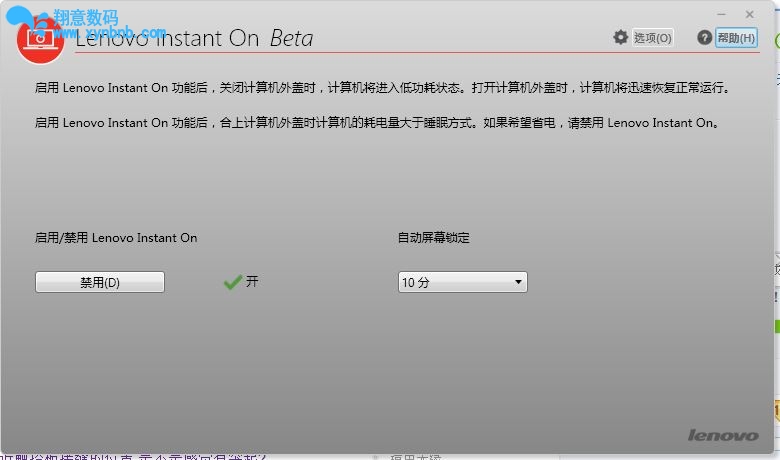Click the first description paragraph about low-power state
This screenshot has height=460, width=780.
(x=382, y=88)
